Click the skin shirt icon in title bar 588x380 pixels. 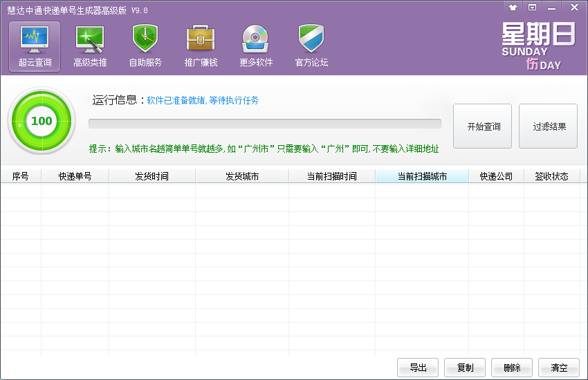coord(513,8)
